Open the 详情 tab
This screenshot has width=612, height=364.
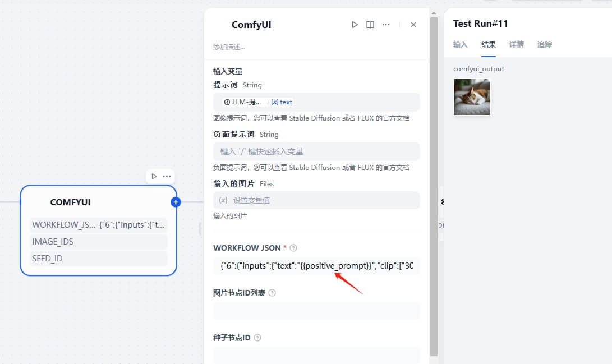point(516,44)
